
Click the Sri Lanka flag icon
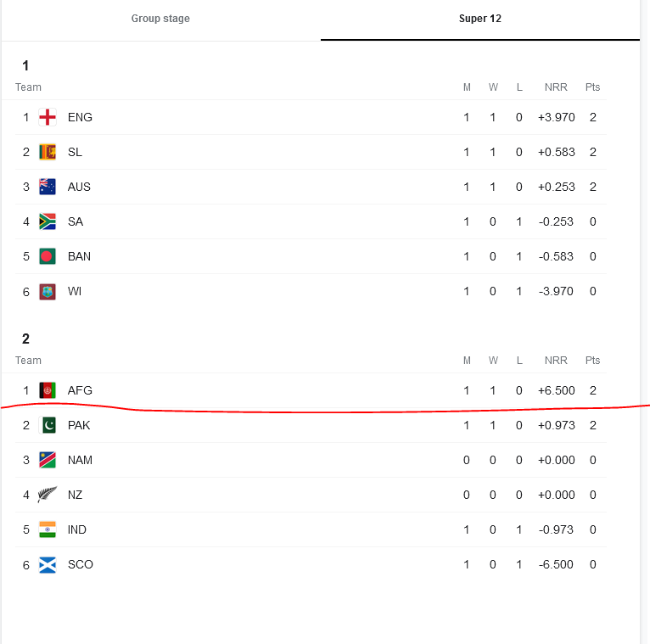pos(48,152)
